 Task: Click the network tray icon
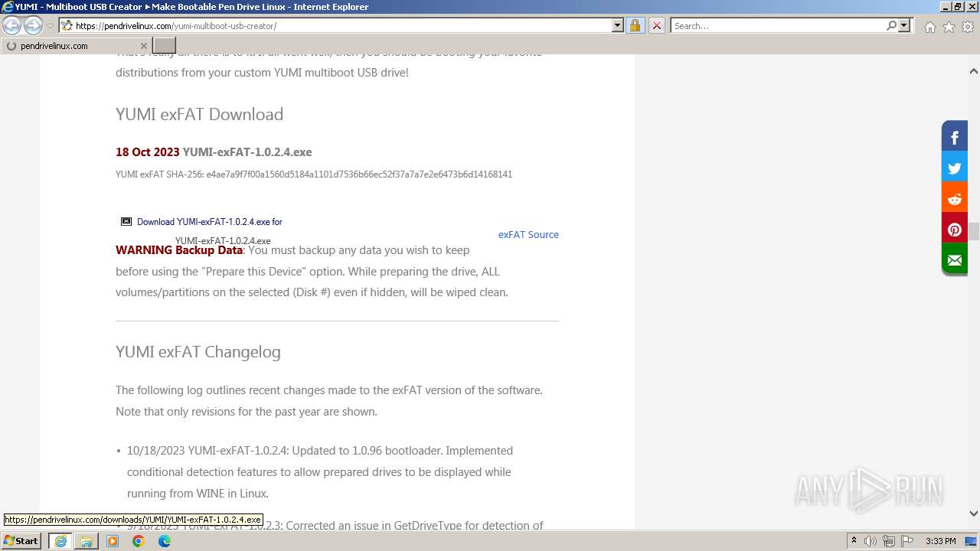(889, 541)
